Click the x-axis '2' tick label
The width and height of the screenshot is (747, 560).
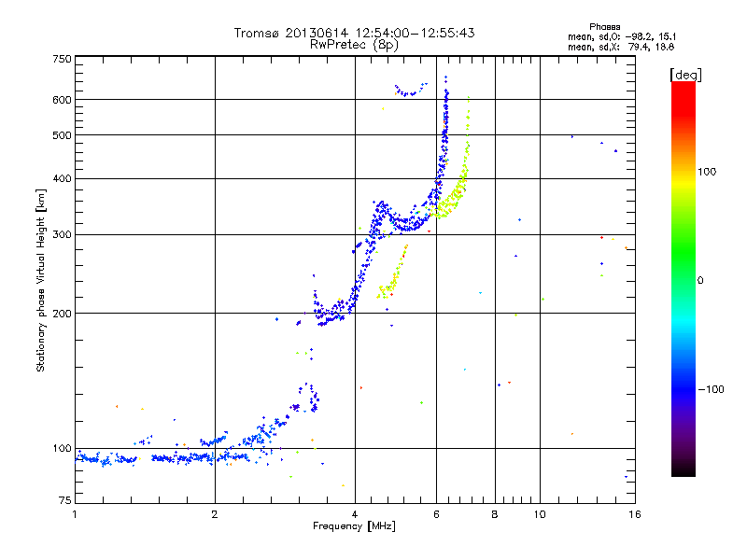pos(215,514)
